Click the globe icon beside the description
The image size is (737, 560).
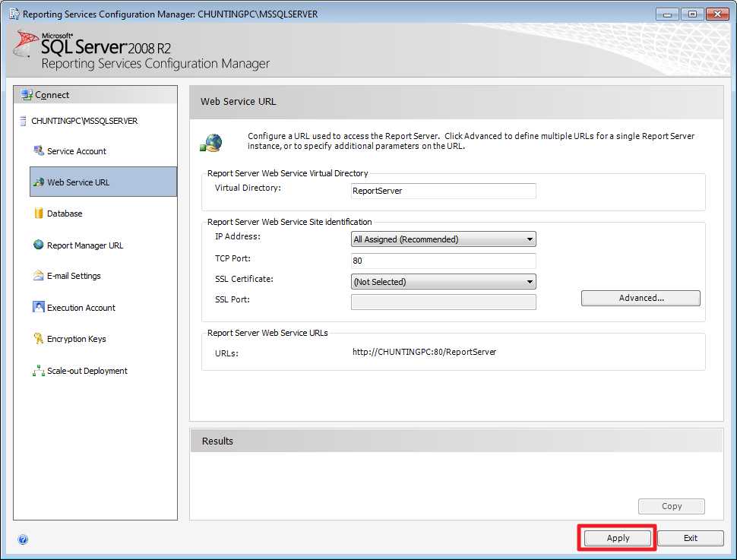coord(211,142)
